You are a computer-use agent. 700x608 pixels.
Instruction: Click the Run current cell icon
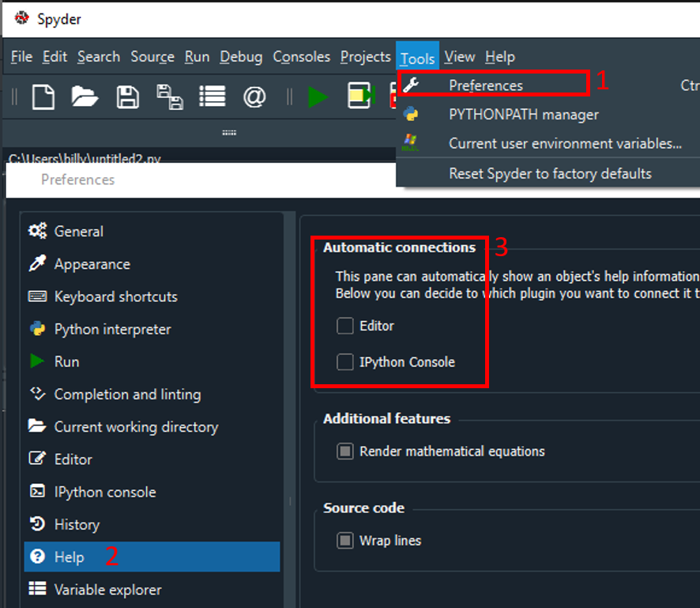(x=360, y=97)
